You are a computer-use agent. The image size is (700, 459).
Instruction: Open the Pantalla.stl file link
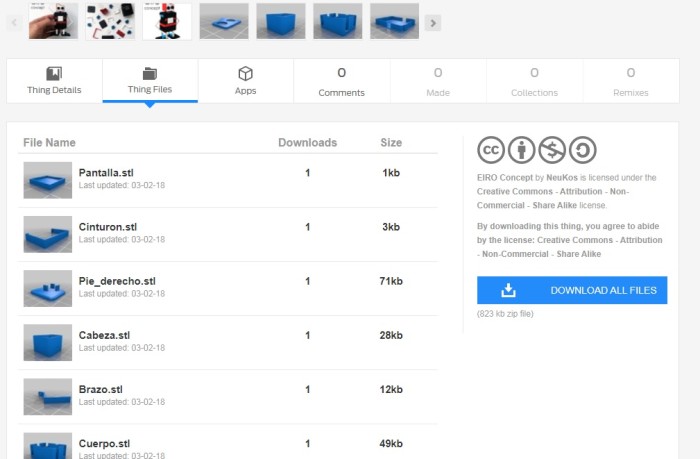click(108, 173)
